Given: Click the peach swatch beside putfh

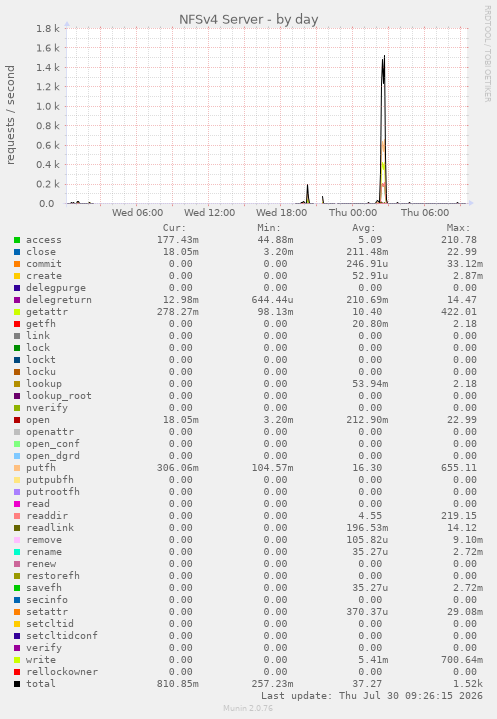Looking at the screenshot, I should point(17,468).
